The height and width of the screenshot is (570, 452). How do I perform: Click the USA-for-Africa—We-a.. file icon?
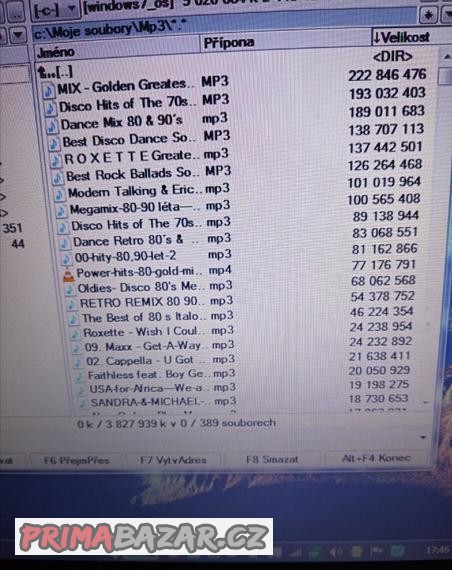pos(82,390)
